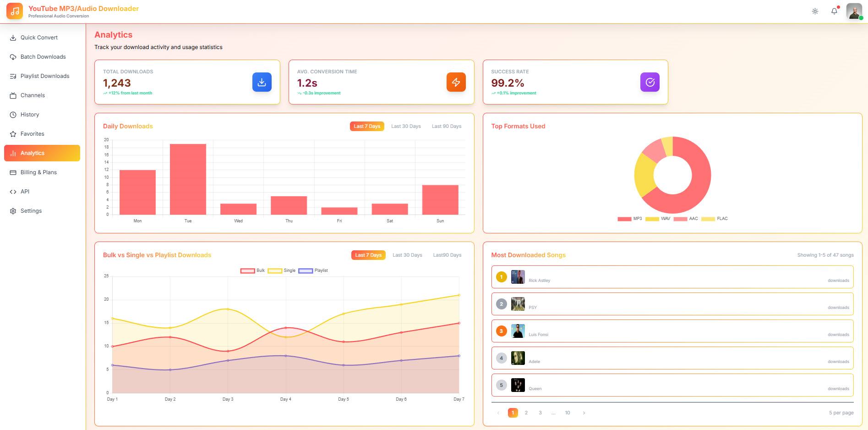Viewport: 868px width, 430px height.
Task: Open the Settings page
Action: (31, 210)
